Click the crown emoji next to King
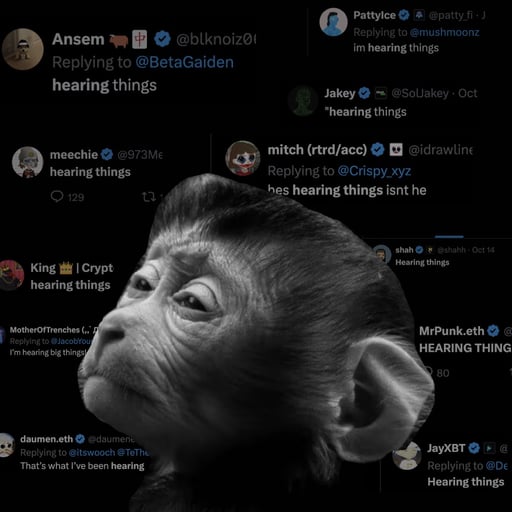The height and width of the screenshot is (512, 512). (x=66, y=268)
